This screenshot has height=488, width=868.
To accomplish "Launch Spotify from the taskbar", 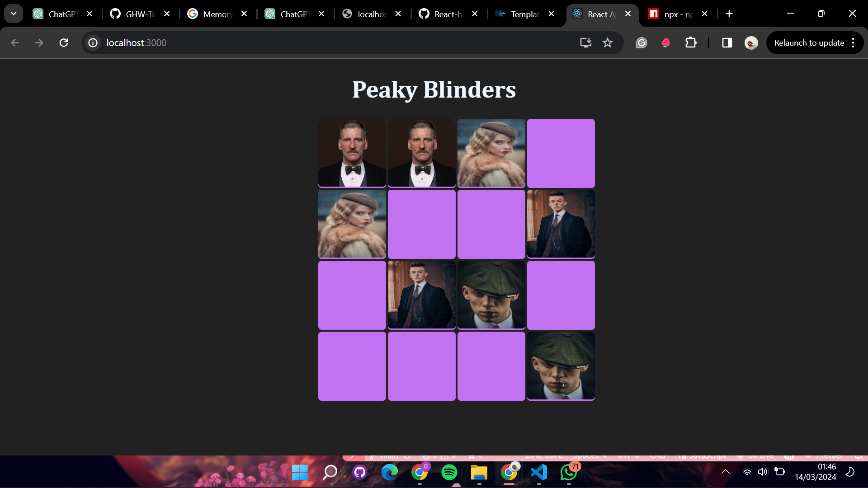I will coord(449,473).
